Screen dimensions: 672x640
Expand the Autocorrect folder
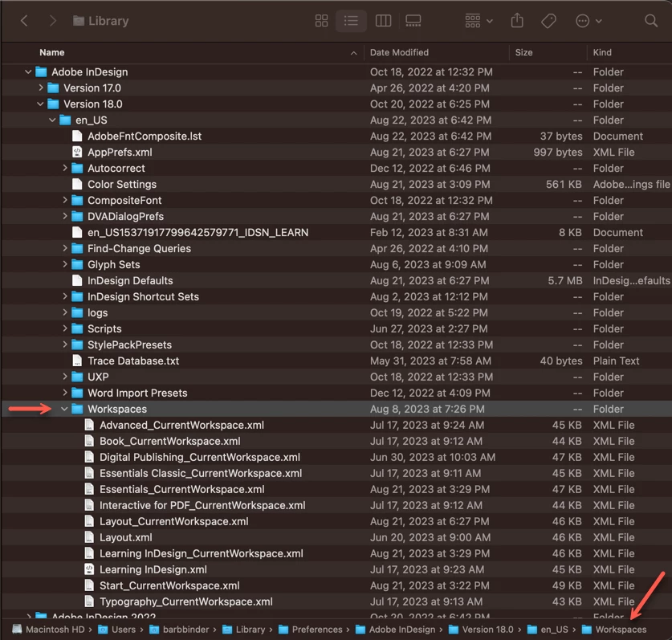click(x=64, y=168)
